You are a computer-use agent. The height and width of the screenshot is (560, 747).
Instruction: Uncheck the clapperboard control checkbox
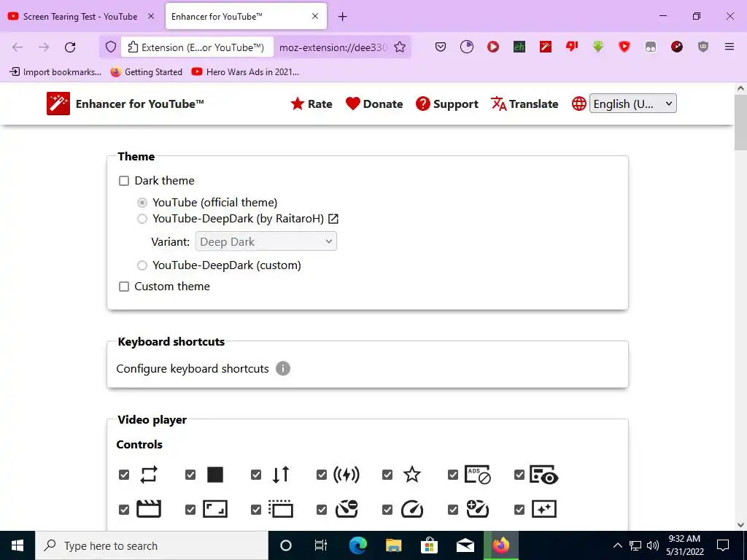(x=124, y=510)
